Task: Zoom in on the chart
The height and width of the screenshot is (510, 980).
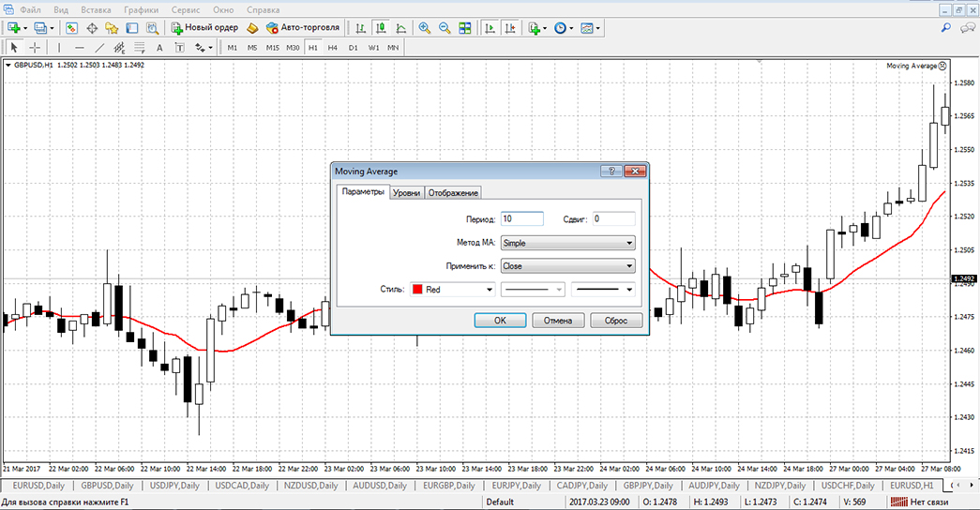Action: point(425,27)
